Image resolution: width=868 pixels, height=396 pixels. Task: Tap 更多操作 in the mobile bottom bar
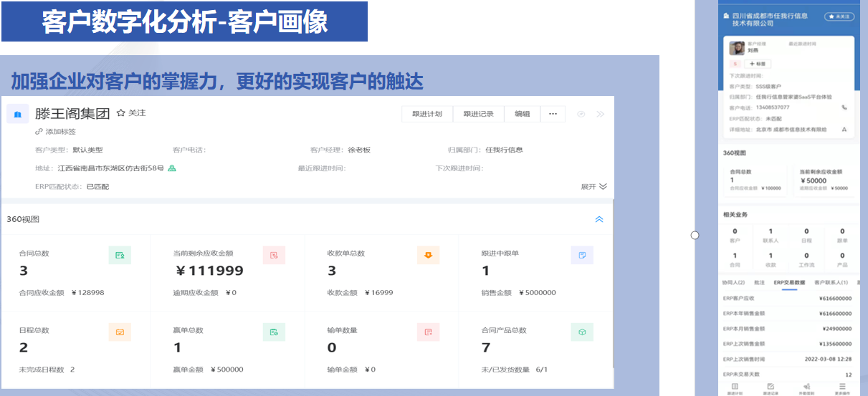pos(842,390)
